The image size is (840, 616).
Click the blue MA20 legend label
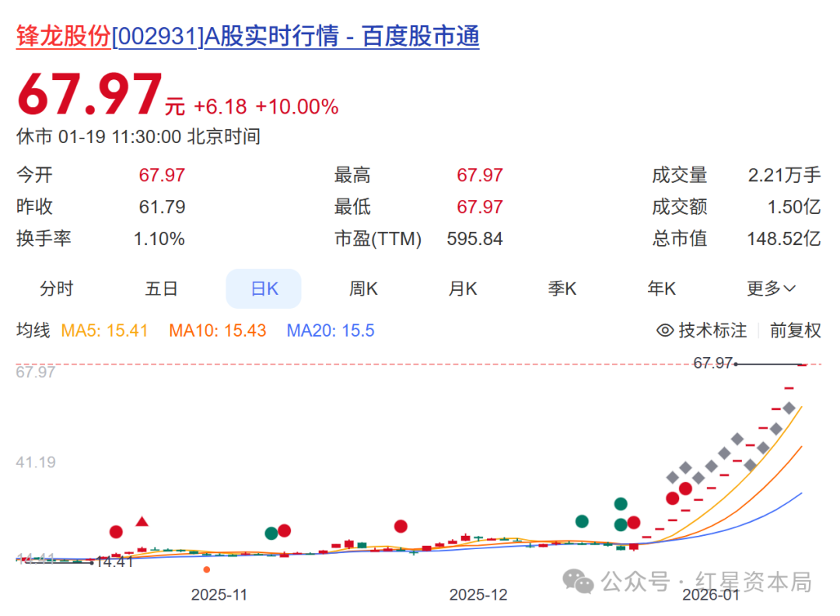click(330, 331)
